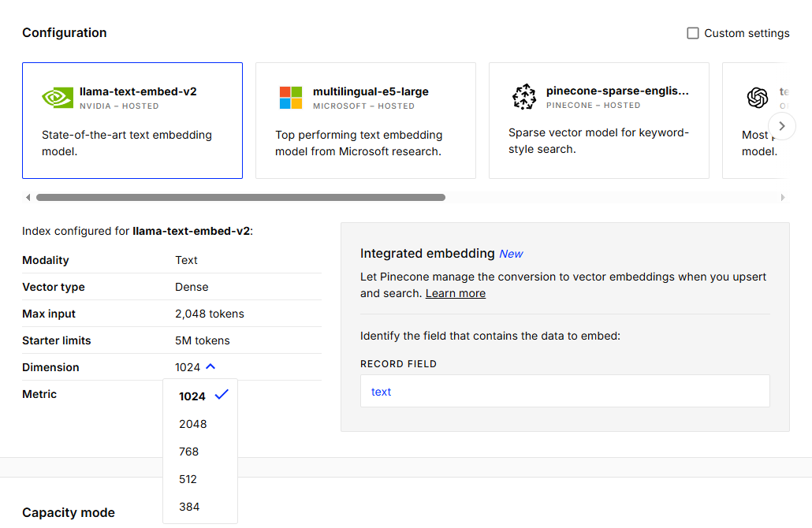This screenshot has width=812, height=528.
Task: Click the OpenAI logo on the partially visible card
Action: 757,97
